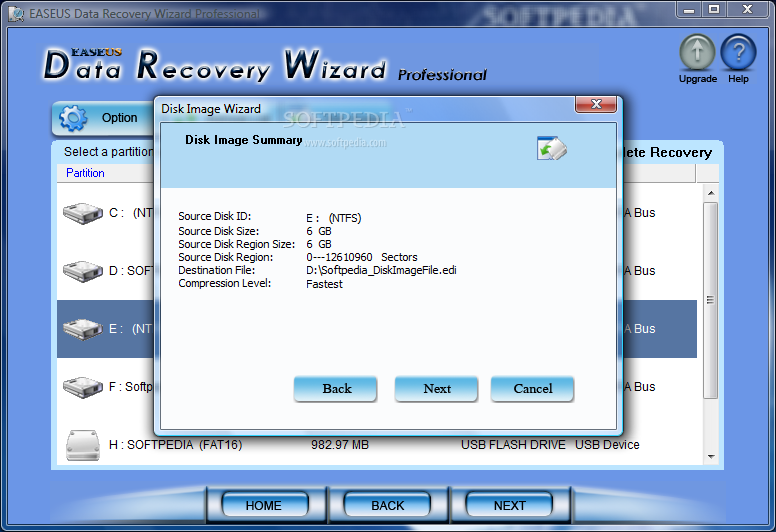Open the Upgrade arrow icon
Viewport: 776px width, 532px height.
tap(697, 51)
